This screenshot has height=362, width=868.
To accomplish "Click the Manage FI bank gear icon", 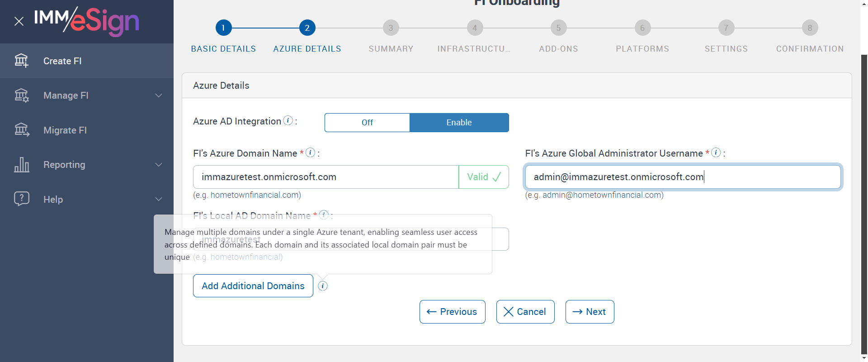I will point(21,95).
